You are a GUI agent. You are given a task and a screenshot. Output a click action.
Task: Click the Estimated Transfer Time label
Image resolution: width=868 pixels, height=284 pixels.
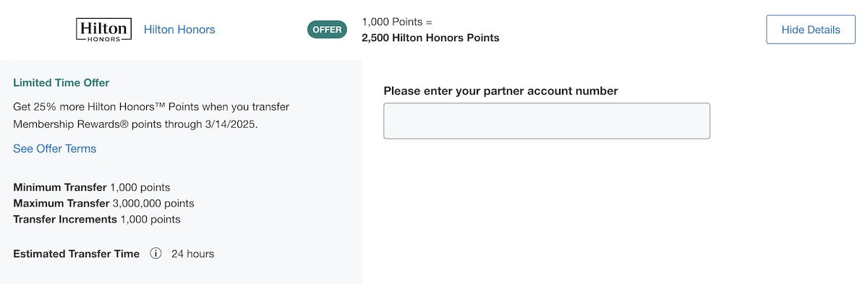point(76,254)
